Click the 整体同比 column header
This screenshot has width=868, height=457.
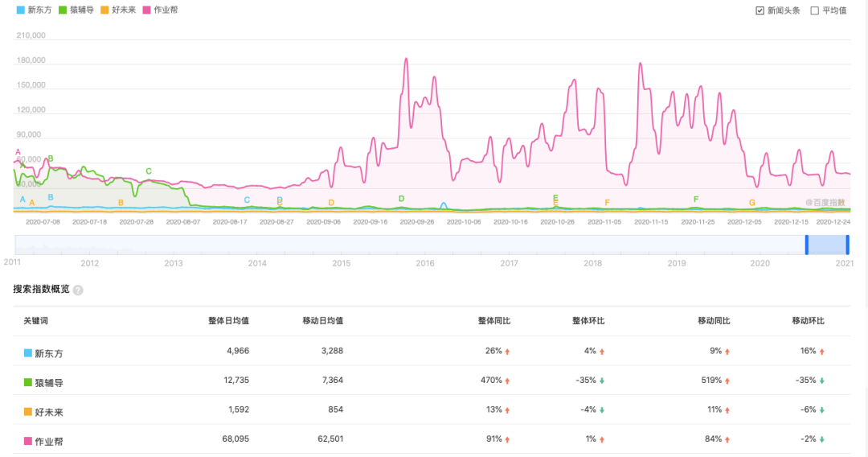coord(494,321)
